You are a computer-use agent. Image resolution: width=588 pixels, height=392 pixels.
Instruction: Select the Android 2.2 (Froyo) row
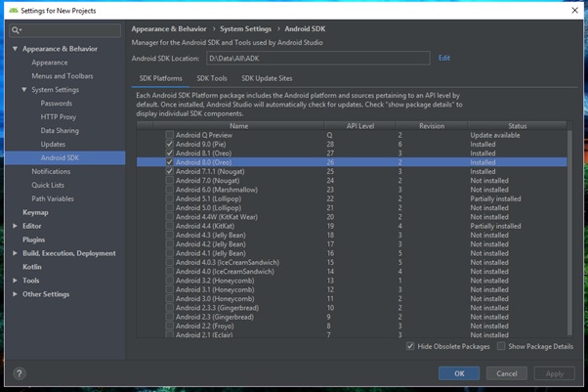click(x=352, y=326)
